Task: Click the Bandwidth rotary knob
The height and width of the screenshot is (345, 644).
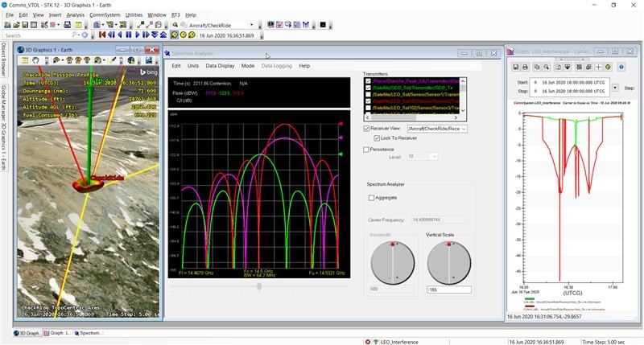Action: (393, 263)
